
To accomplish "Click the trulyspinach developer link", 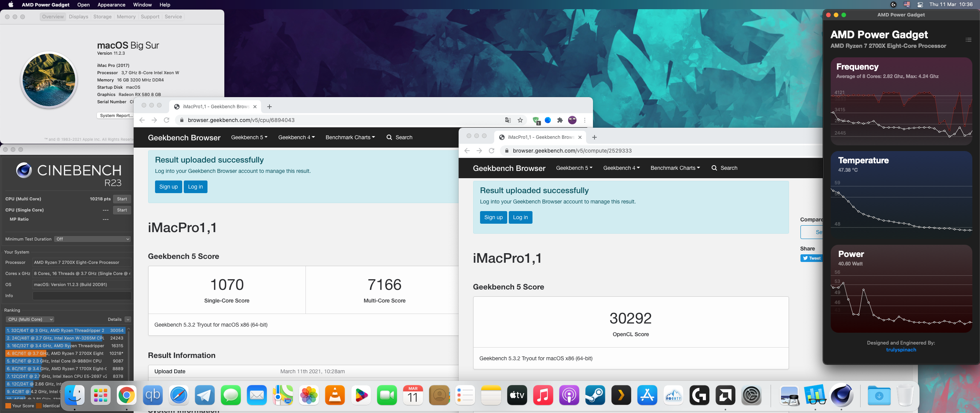I will [x=901, y=350].
